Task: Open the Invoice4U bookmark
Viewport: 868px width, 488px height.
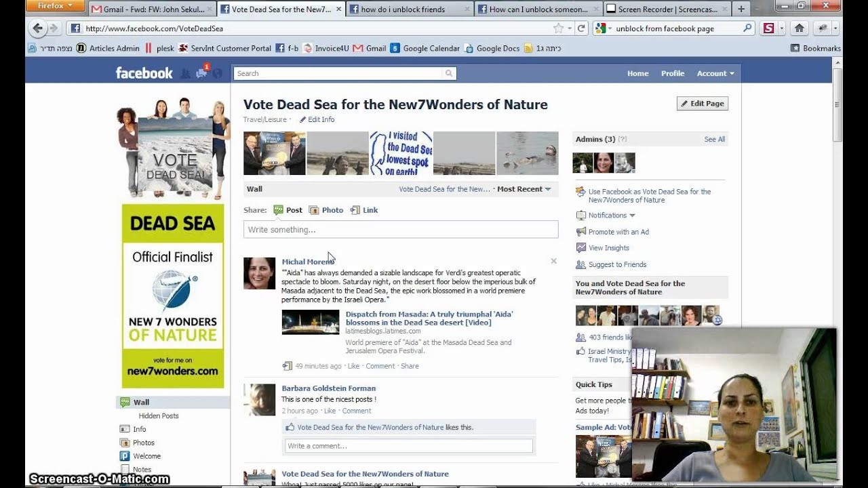Action: (325, 48)
